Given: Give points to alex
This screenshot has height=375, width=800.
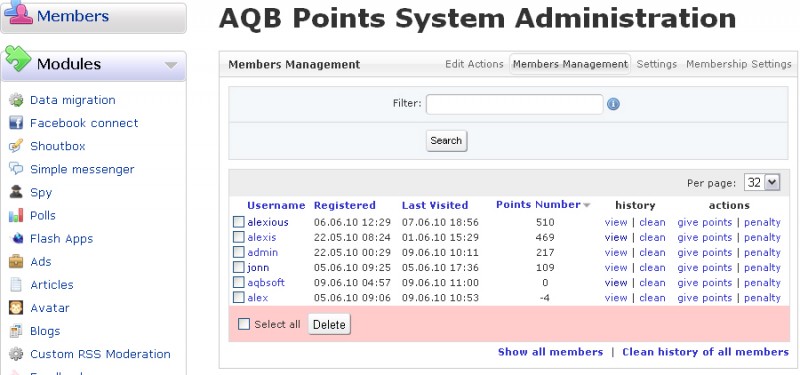Looking at the screenshot, I should pyautogui.click(x=705, y=298).
